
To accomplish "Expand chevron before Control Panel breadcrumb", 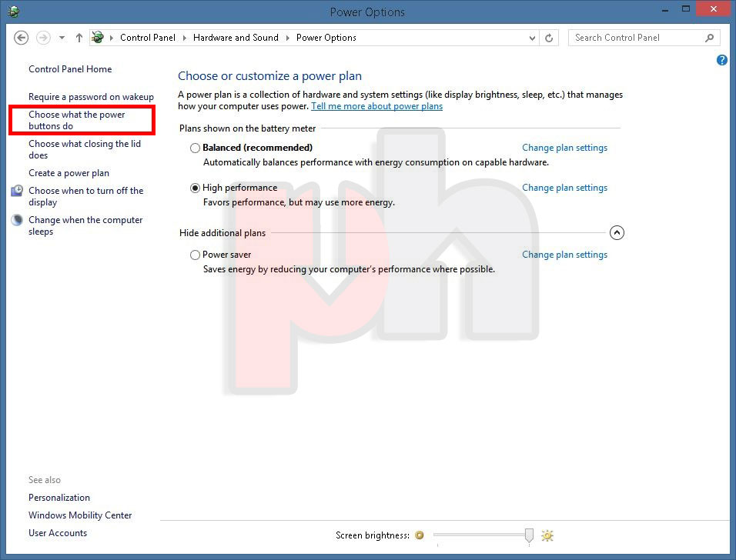I will click(x=112, y=38).
